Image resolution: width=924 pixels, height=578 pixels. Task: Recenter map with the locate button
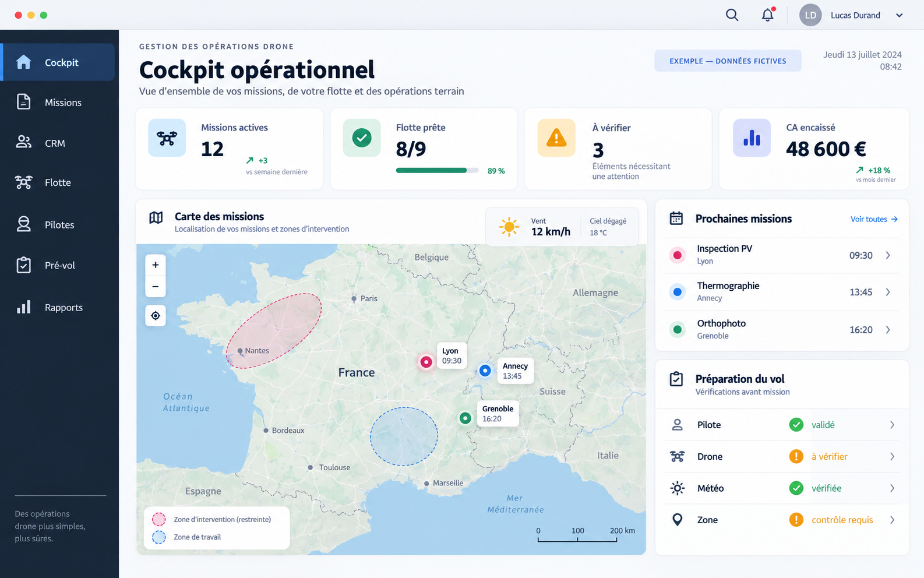coord(156,316)
